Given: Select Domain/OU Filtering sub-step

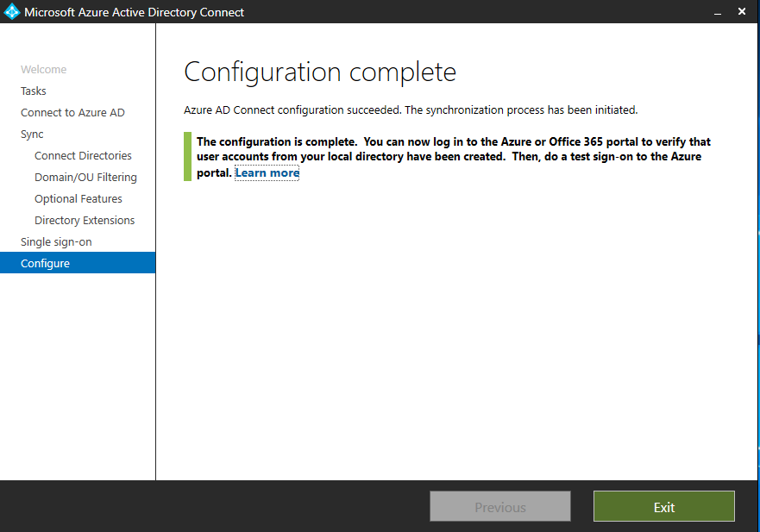Looking at the screenshot, I should (x=85, y=178).
